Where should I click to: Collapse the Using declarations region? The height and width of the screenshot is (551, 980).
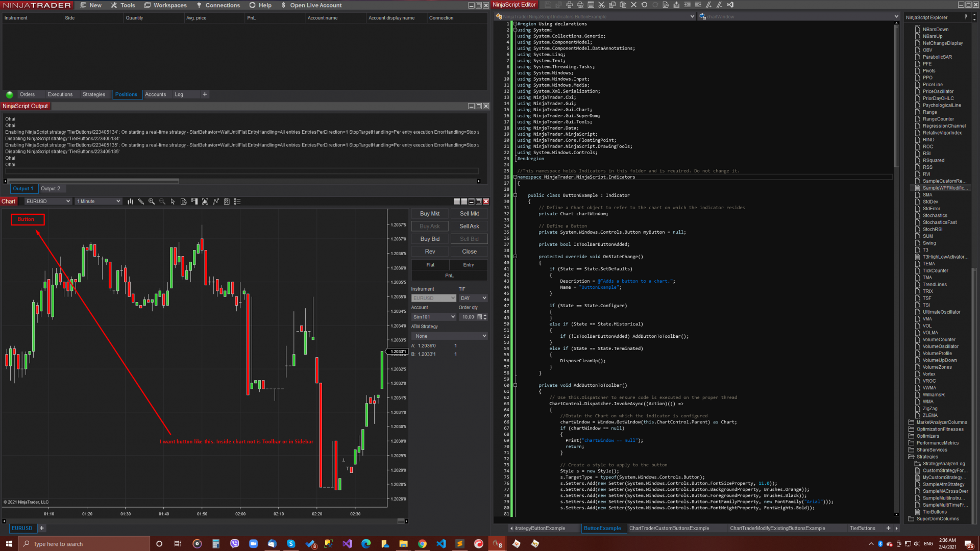[515, 24]
